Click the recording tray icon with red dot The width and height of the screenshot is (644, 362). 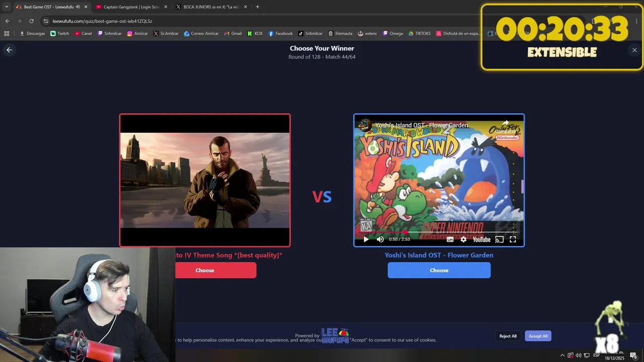coord(570,355)
